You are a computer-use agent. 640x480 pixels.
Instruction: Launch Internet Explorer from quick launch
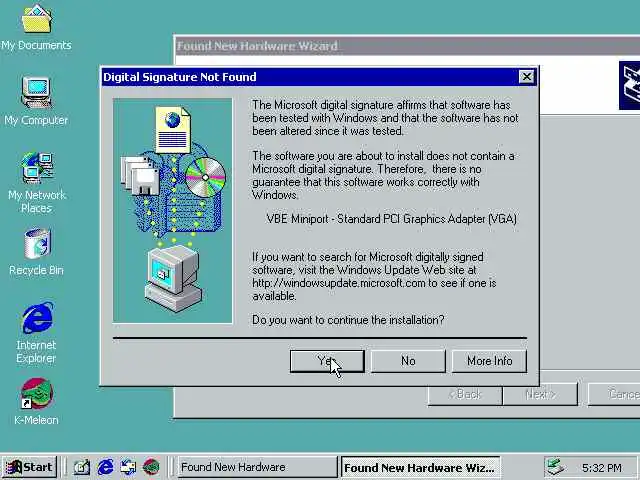pos(105,467)
